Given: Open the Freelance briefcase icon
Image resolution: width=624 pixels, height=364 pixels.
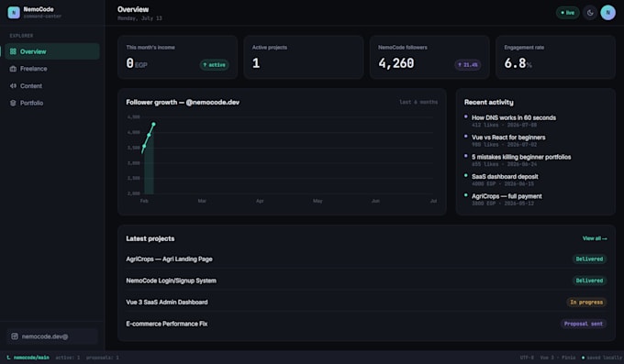Looking at the screenshot, I should (x=13, y=69).
